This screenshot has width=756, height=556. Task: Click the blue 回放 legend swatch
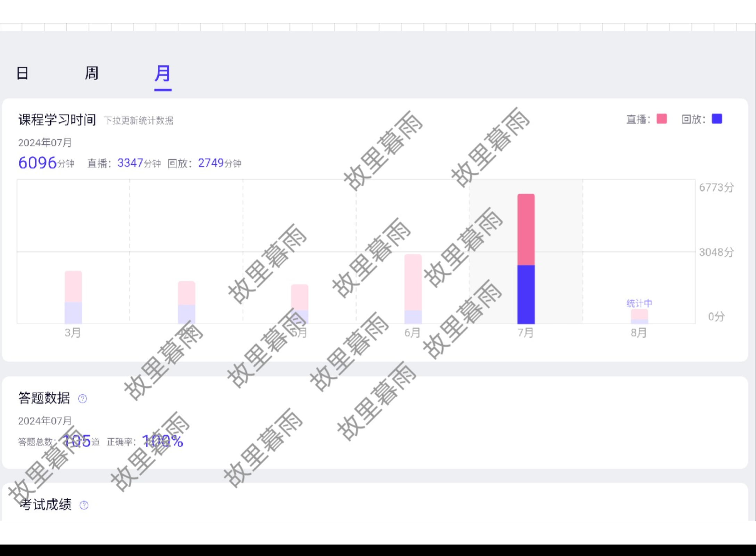click(x=717, y=119)
